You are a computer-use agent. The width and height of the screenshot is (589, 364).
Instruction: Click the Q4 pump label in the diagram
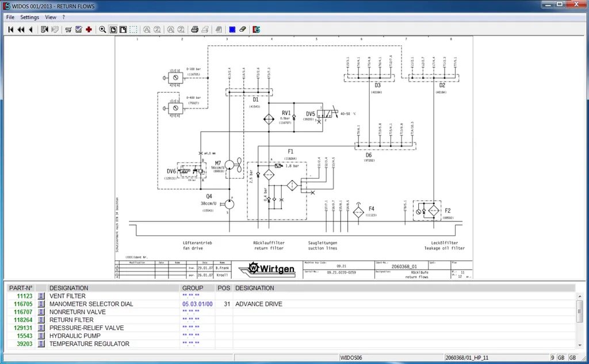coord(209,196)
